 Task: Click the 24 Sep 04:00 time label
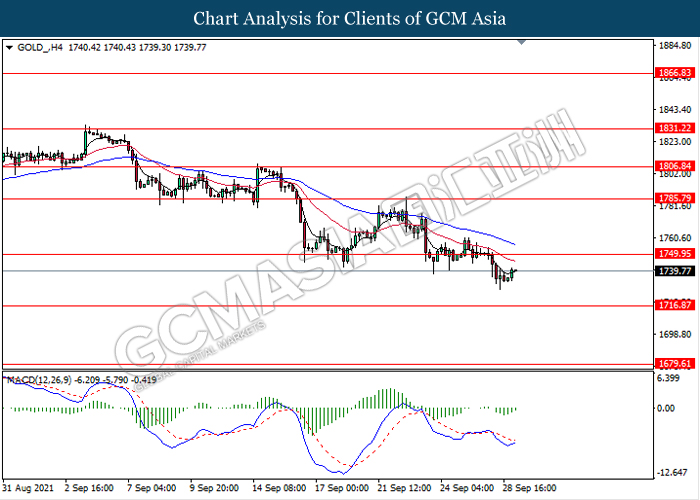(467, 488)
